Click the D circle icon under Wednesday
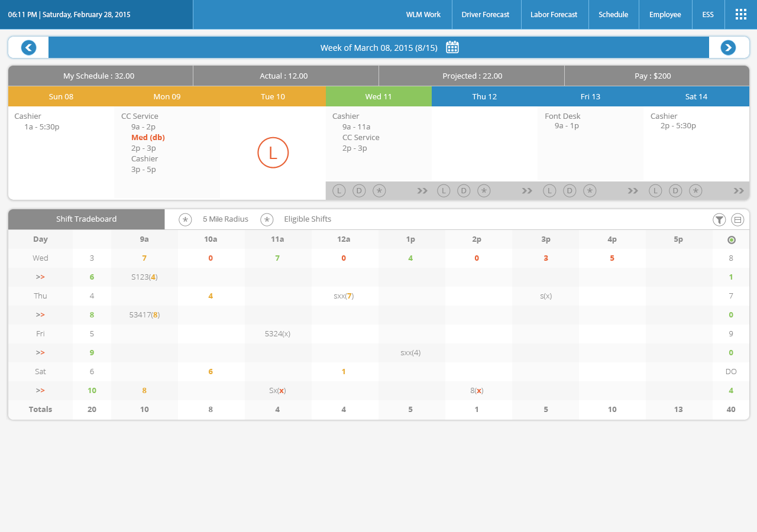The height and width of the screenshot is (532, 757). [359, 190]
